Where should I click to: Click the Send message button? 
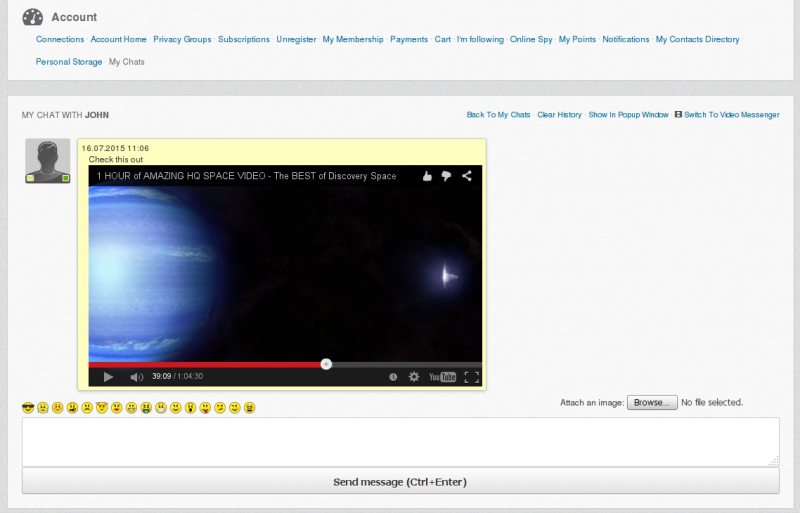click(401, 482)
